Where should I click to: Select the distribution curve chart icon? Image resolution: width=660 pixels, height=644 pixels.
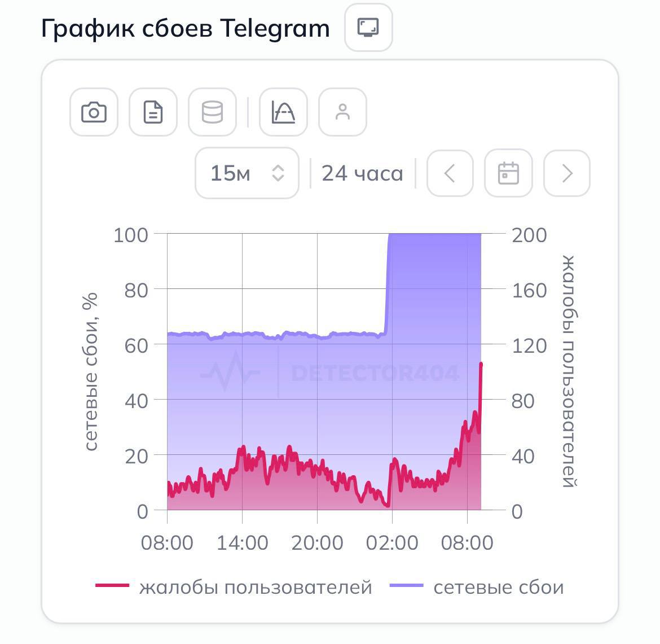coord(283,112)
